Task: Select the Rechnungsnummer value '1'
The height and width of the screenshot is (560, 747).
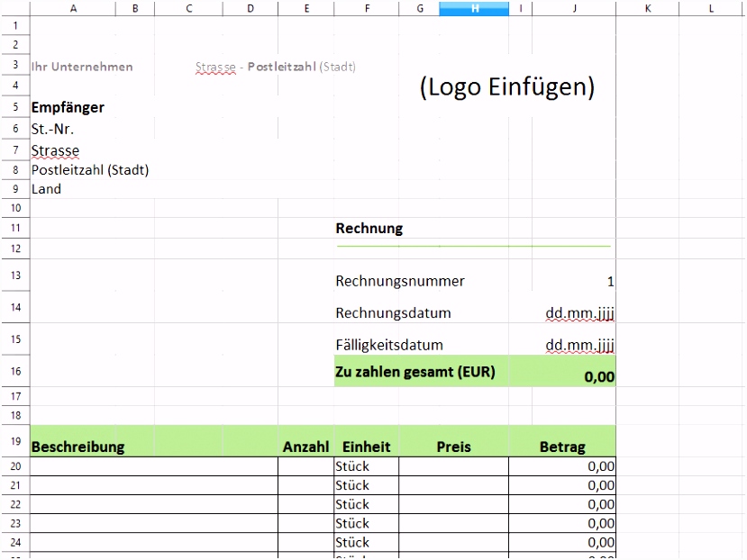Action: pyautogui.click(x=610, y=282)
